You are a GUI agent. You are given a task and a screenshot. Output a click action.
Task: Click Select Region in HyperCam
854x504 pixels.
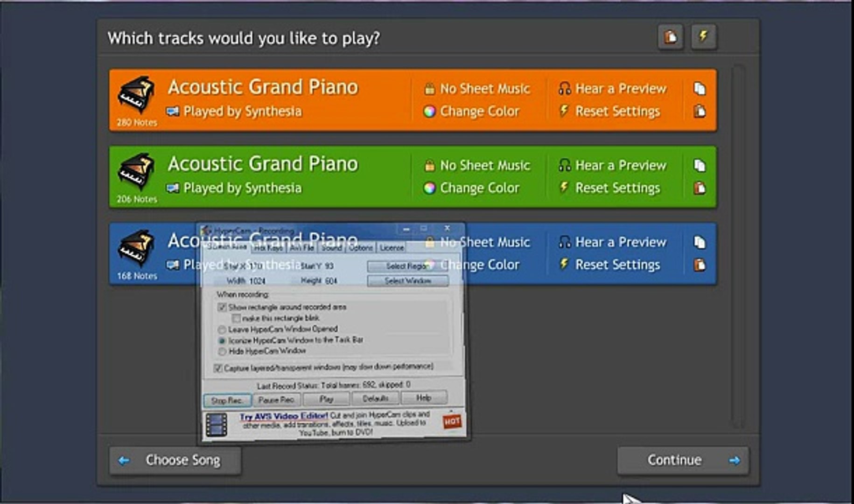pos(408,266)
